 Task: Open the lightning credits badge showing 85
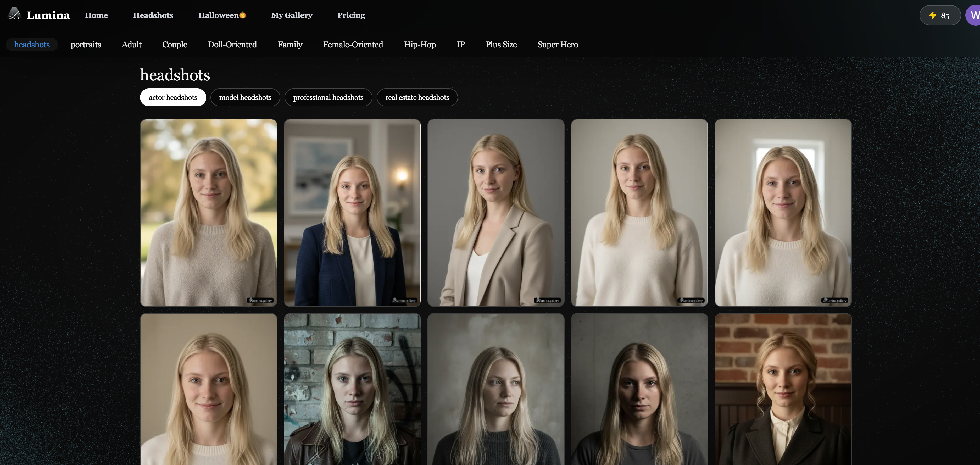pos(940,15)
